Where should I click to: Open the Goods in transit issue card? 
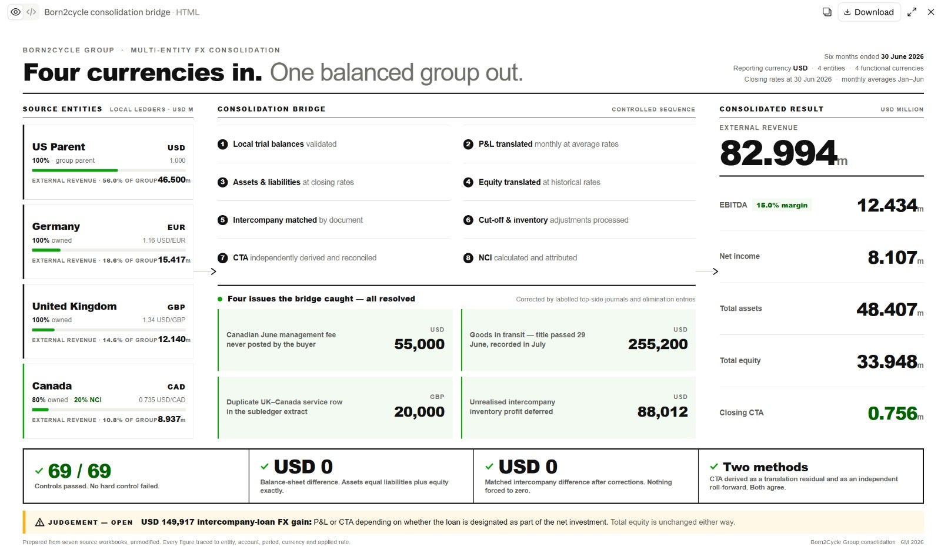click(578, 340)
